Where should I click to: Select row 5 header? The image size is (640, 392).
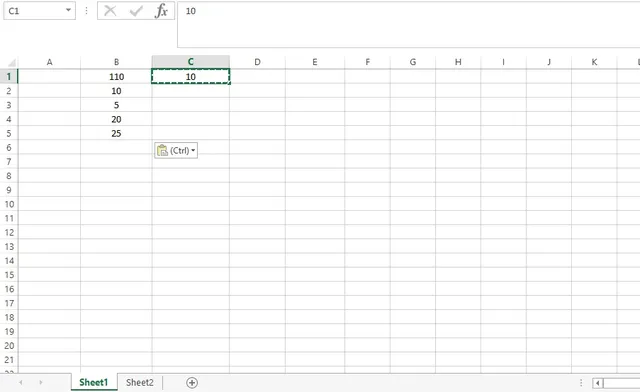tap(9, 133)
